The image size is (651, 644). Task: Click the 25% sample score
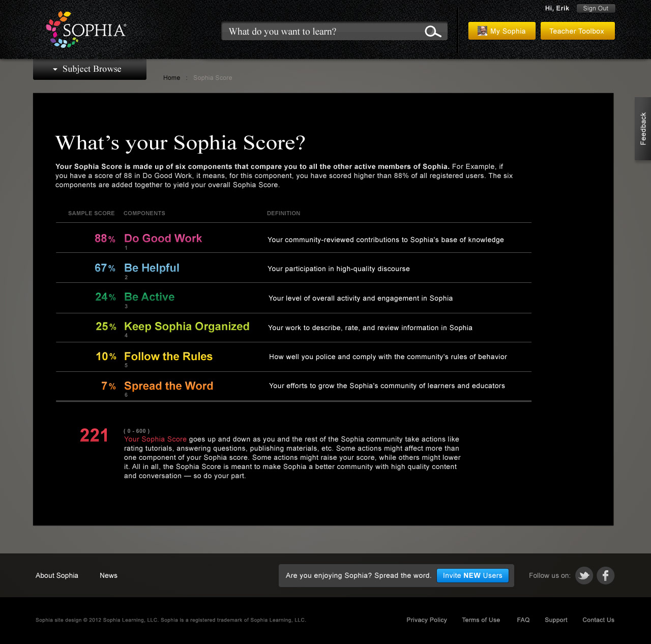(106, 327)
